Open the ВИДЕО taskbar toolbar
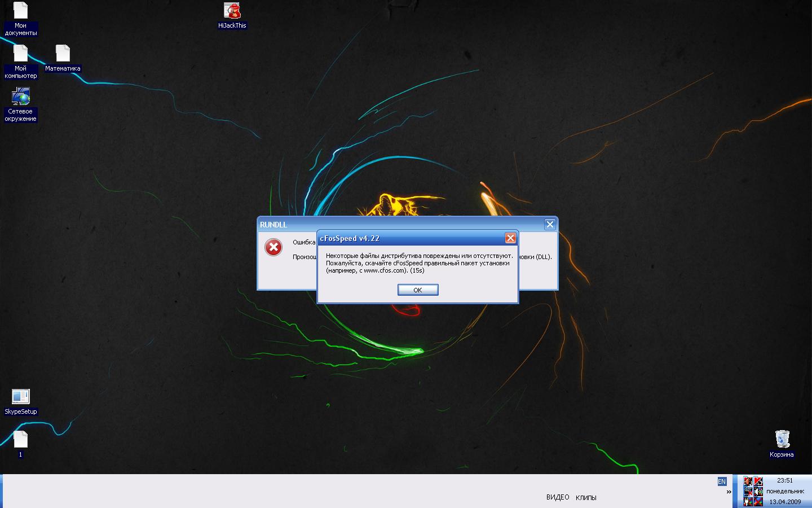 click(x=558, y=497)
